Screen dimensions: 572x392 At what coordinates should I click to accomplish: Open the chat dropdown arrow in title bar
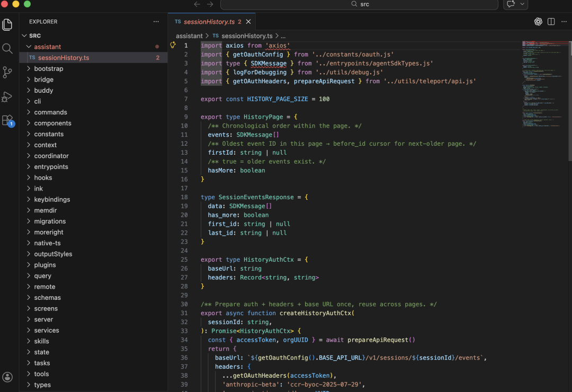[522, 4]
